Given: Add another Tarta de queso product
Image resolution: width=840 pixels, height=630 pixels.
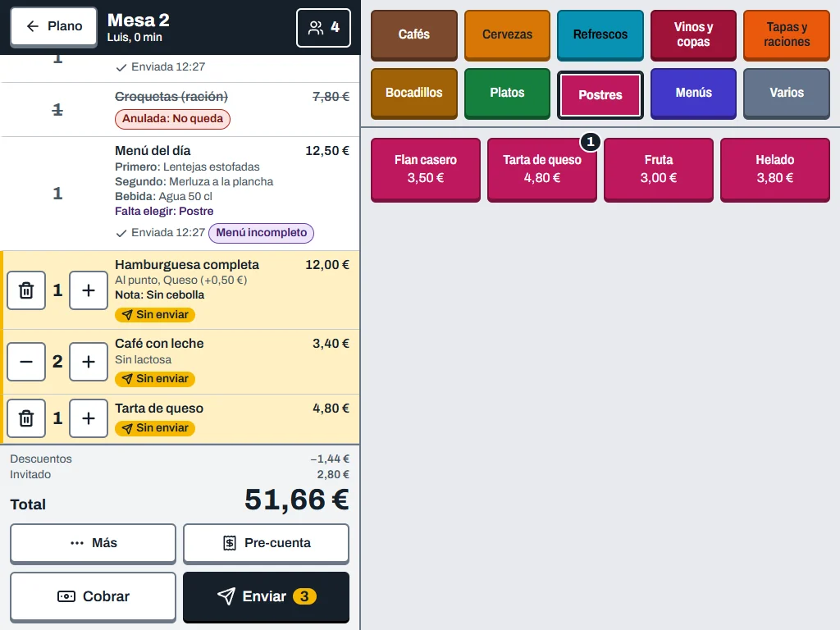Looking at the screenshot, I should tap(542, 169).
